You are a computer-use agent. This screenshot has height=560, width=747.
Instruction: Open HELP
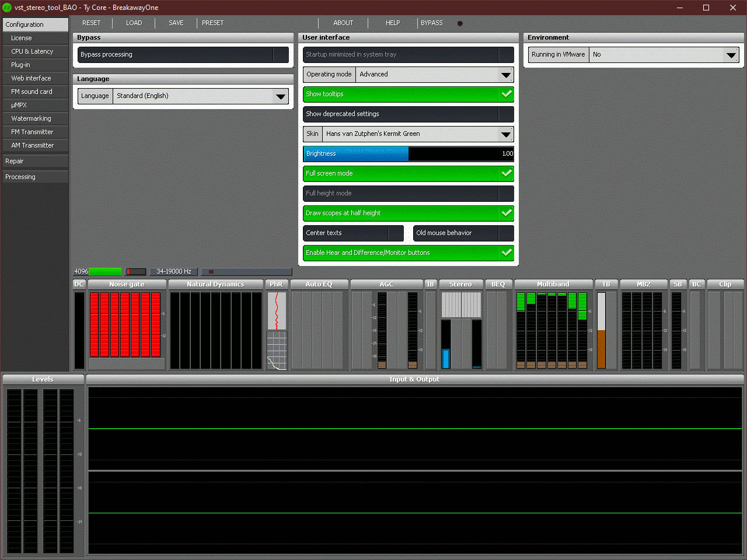[x=393, y=23]
